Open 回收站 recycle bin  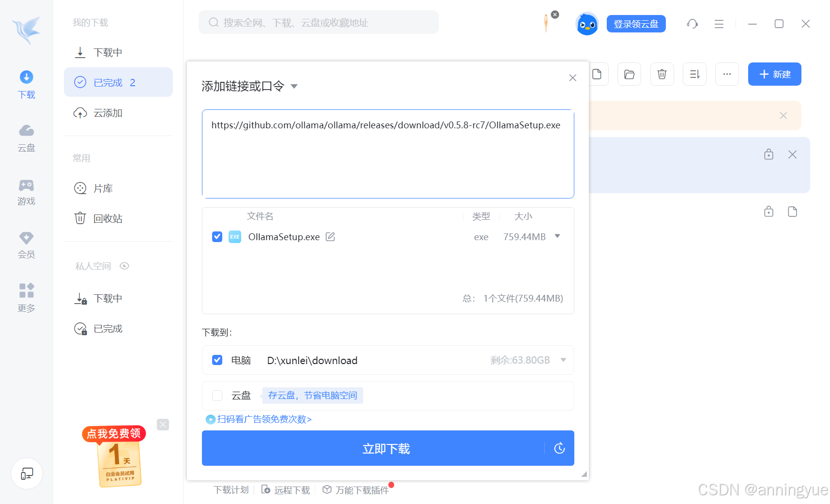pyautogui.click(x=118, y=218)
